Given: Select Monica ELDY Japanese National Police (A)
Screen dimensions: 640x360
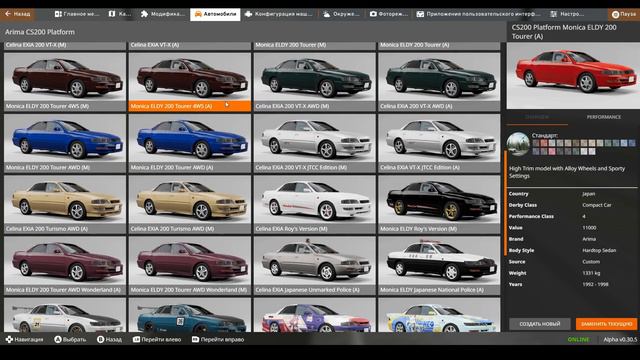Looking at the screenshot, I should point(439,265).
